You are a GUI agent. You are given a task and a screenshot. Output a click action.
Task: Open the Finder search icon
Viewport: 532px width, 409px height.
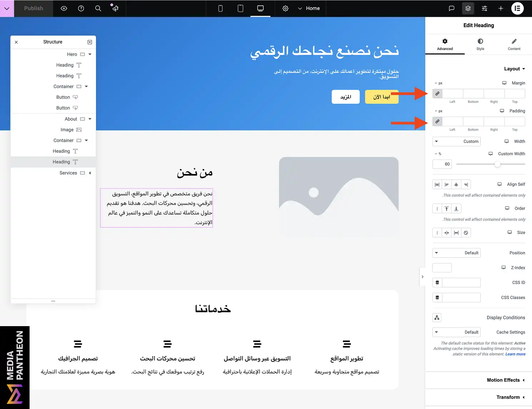98,8
